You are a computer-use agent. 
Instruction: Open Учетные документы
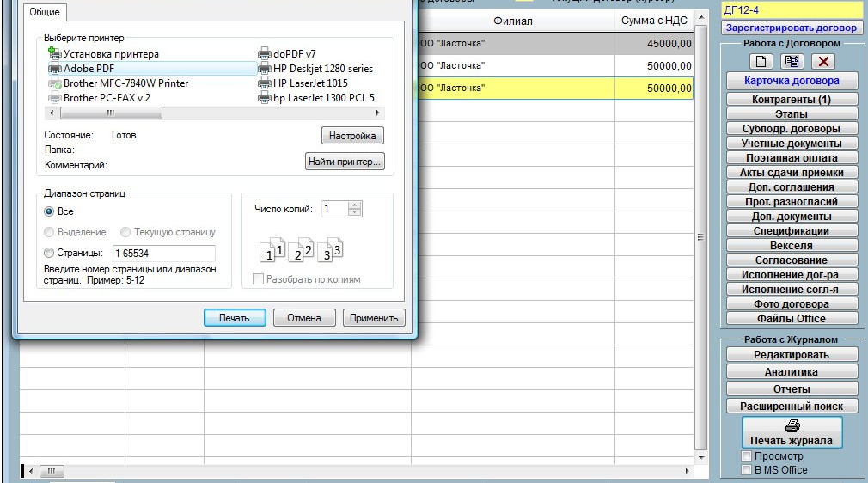point(792,144)
